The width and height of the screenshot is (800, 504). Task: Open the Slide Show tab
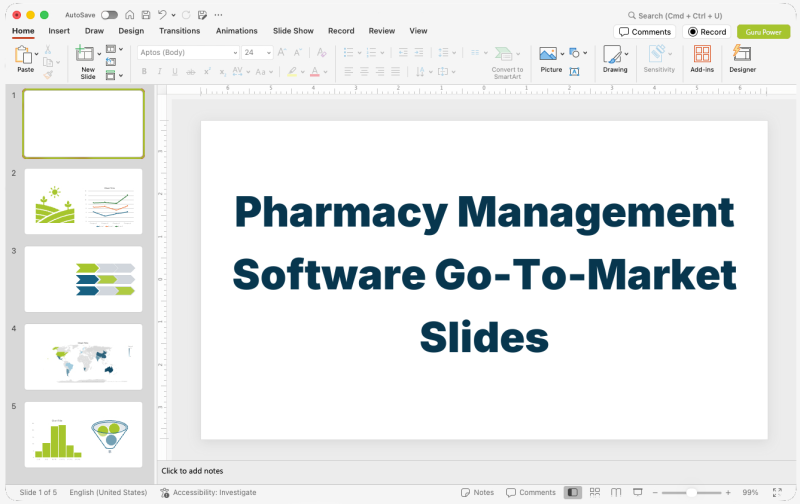pyautogui.click(x=293, y=31)
